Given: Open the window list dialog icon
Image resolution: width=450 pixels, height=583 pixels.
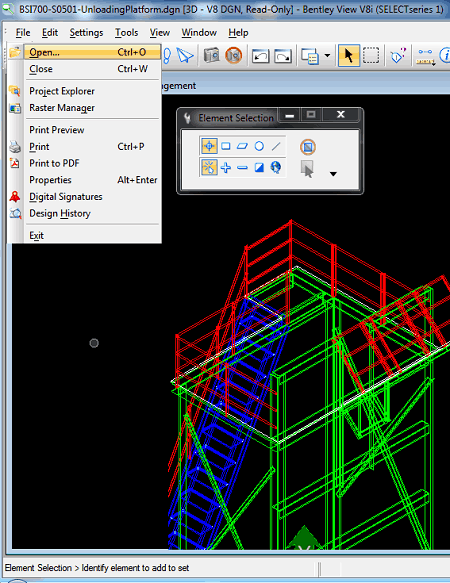Looking at the screenshot, I should coord(310,56).
